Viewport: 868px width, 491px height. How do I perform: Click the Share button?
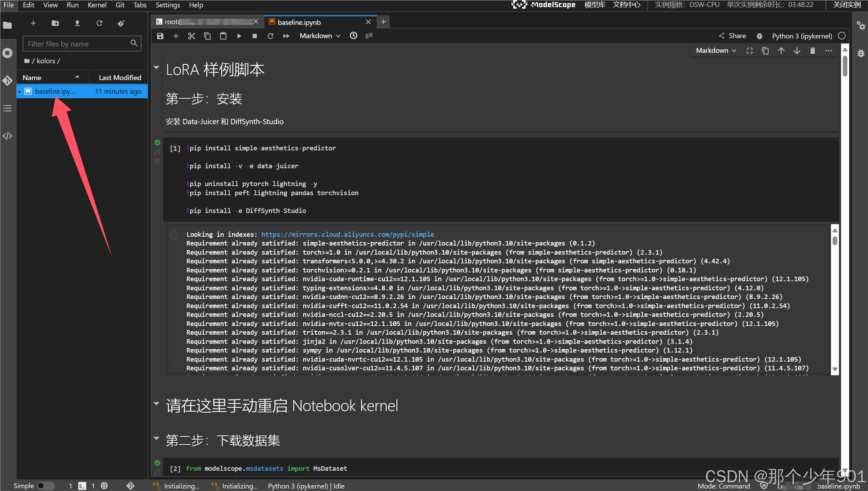click(732, 36)
